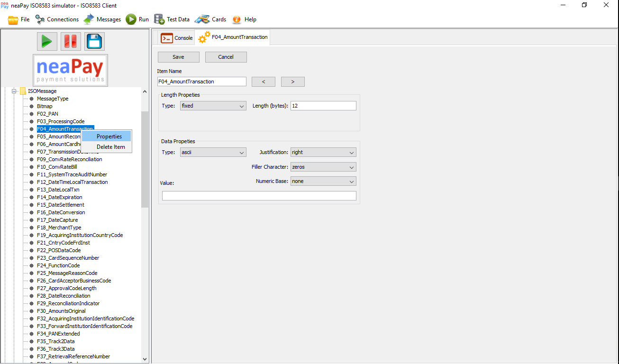Click the tree panel scroll down arrow

point(145,360)
